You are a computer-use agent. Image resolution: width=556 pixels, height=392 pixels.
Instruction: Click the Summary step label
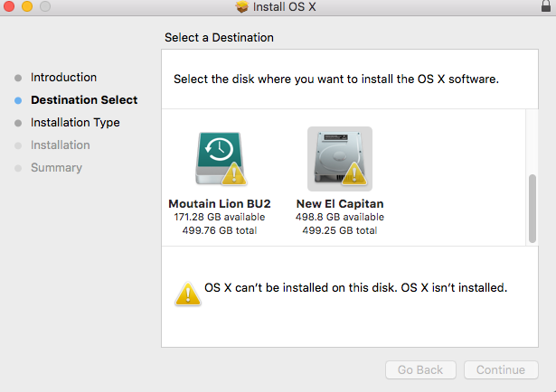pos(56,168)
